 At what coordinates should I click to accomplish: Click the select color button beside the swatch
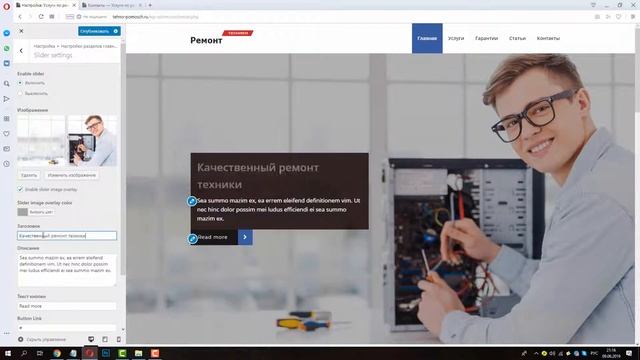coord(41,212)
